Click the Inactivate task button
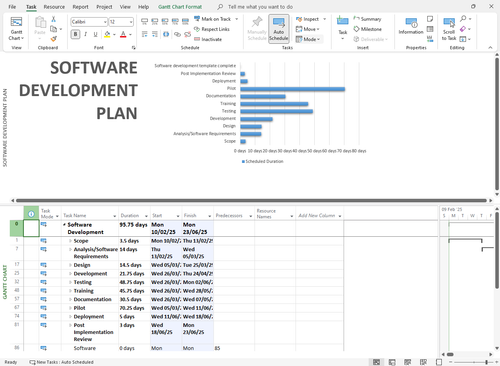 tap(208, 39)
